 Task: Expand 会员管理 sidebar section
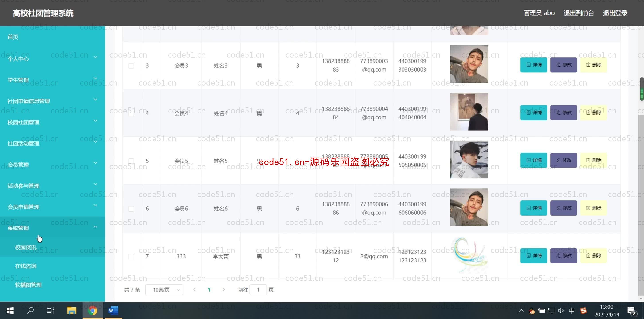(52, 164)
